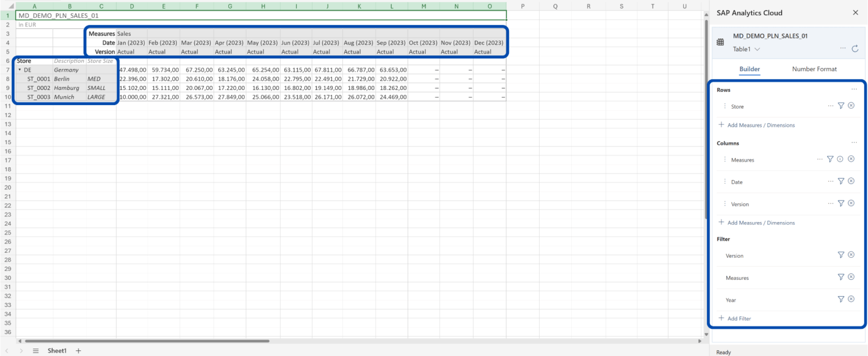
Task: Click Add Measures / Dimensions under Columns
Action: tap(761, 223)
